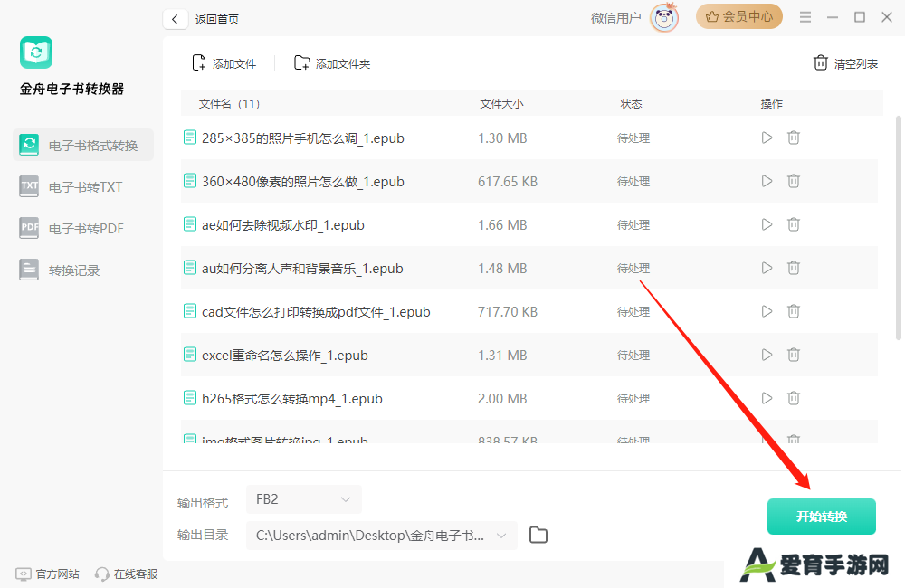The width and height of the screenshot is (905, 588).
Task: Delete h265格式怎么转换mp4_1.epub row
Action: (794, 398)
